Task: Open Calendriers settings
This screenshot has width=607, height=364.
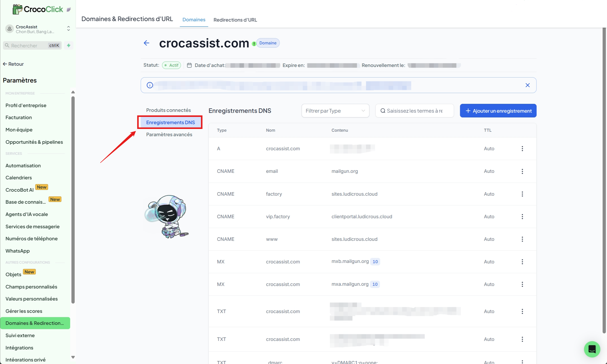Action: [x=19, y=178]
